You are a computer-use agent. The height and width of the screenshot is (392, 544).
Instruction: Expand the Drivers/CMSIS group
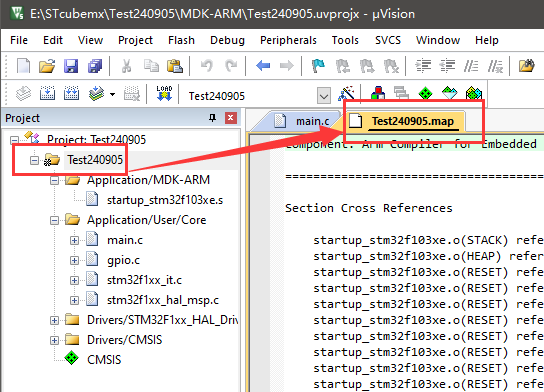point(54,340)
